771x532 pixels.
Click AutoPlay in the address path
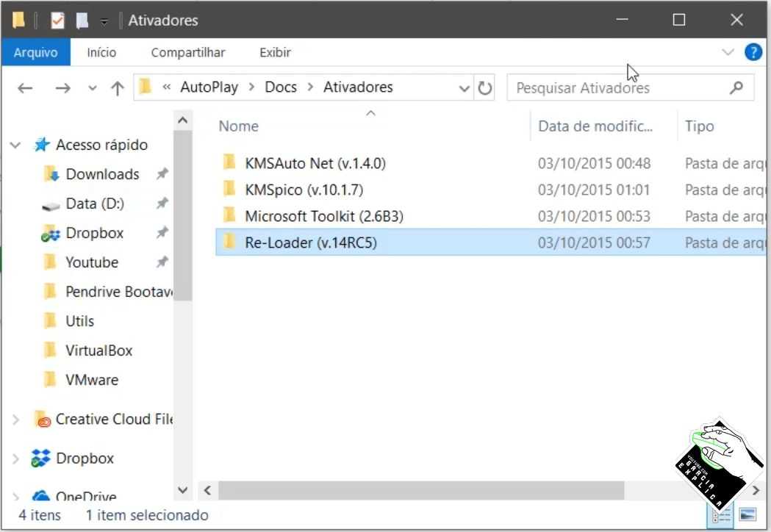209,87
